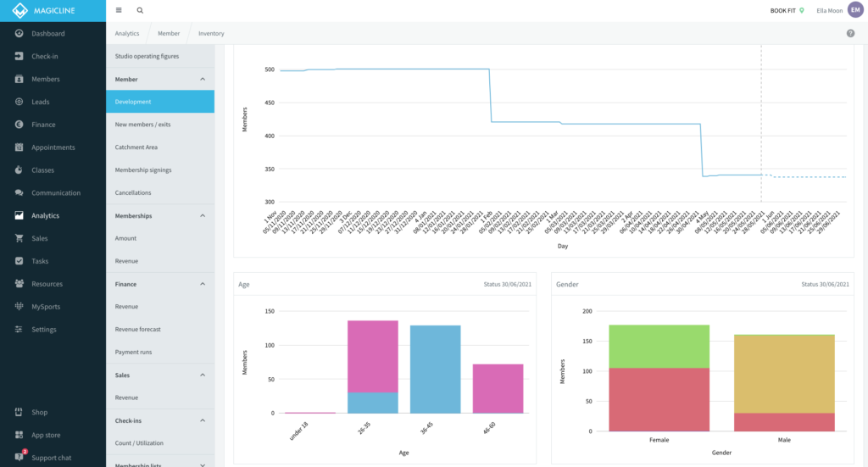Collapse the Memberships section chevron
Image resolution: width=868 pixels, height=467 pixels.
(x=202, y=216)
